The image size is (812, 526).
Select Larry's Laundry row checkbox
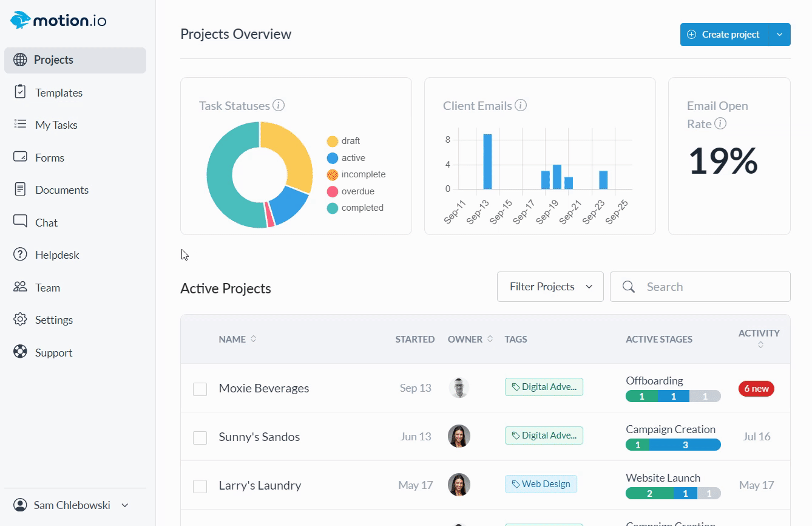(200, 486)
